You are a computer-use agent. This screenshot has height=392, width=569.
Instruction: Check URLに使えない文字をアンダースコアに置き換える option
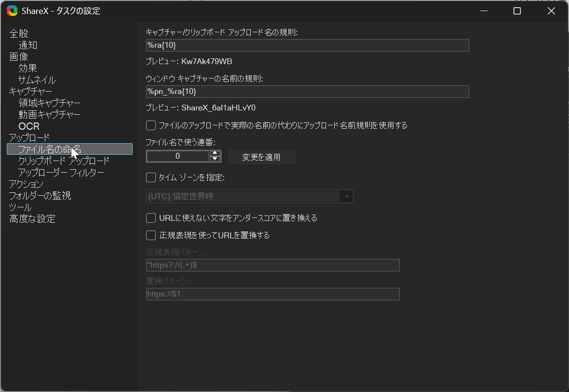pyautogui.click(x=151, y=218)
